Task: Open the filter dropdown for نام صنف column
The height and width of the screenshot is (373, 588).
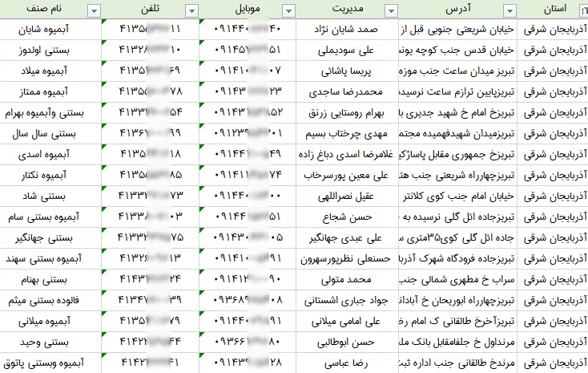Action: pos(94,11)
